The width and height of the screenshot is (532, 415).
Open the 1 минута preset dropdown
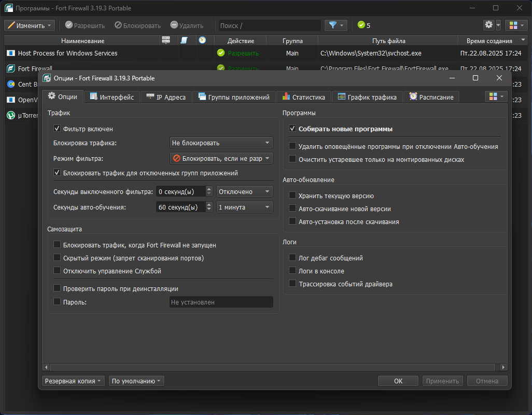point(245,208)
